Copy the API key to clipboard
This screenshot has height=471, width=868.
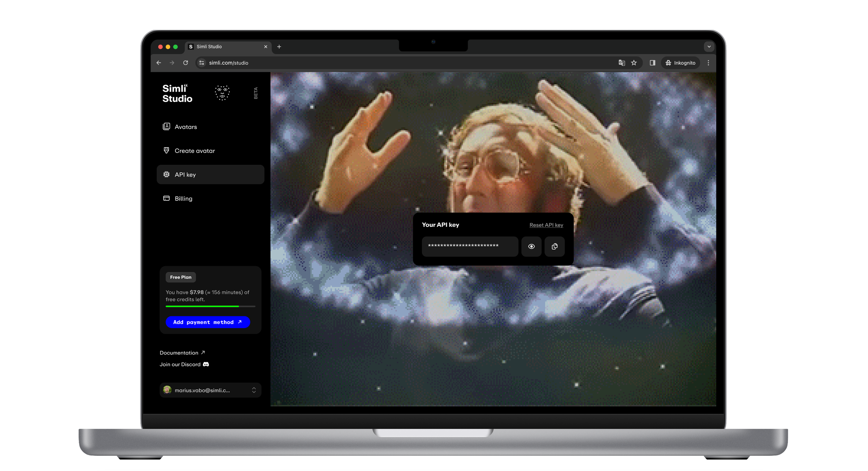[x=554, y=246]
